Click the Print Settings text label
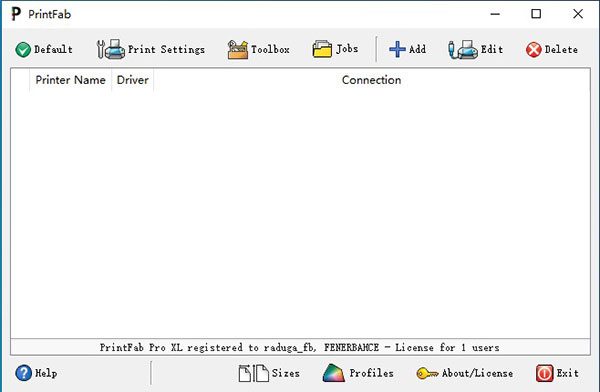The image size is (600, 392). 166,50
